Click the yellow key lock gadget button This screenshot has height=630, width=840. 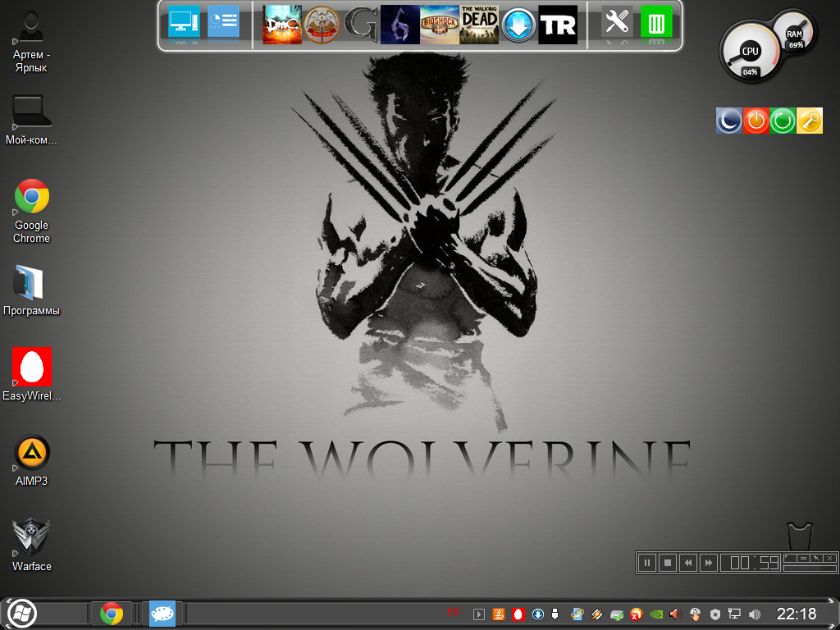pyautogui.click(x=810, y=121)
